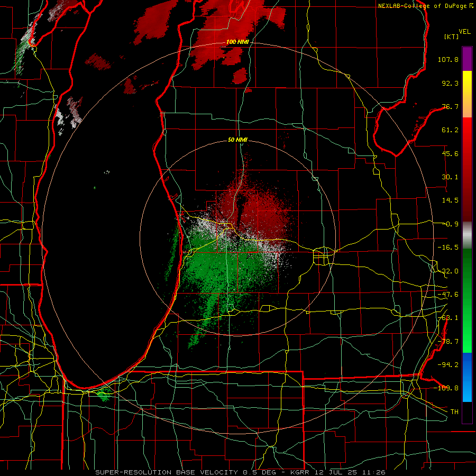Click the Super-Resolution Base Velocity caption
The image size is (476, 476).
point(240,472)
